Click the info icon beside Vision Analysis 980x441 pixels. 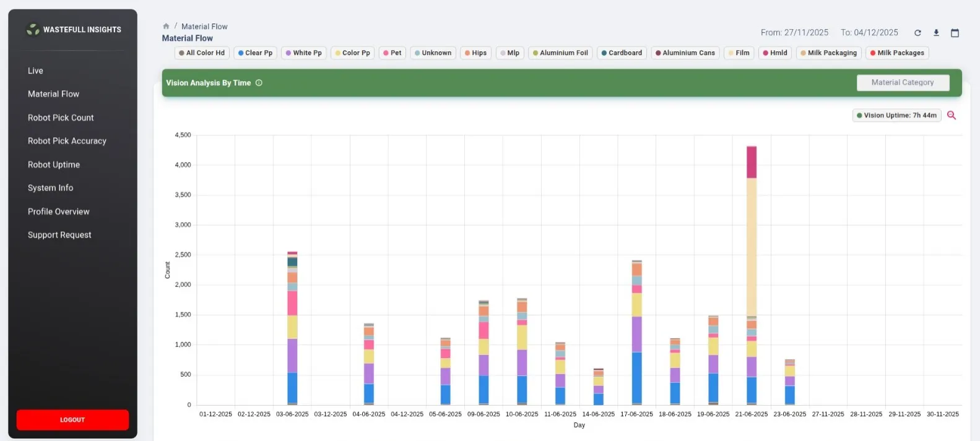259,83
